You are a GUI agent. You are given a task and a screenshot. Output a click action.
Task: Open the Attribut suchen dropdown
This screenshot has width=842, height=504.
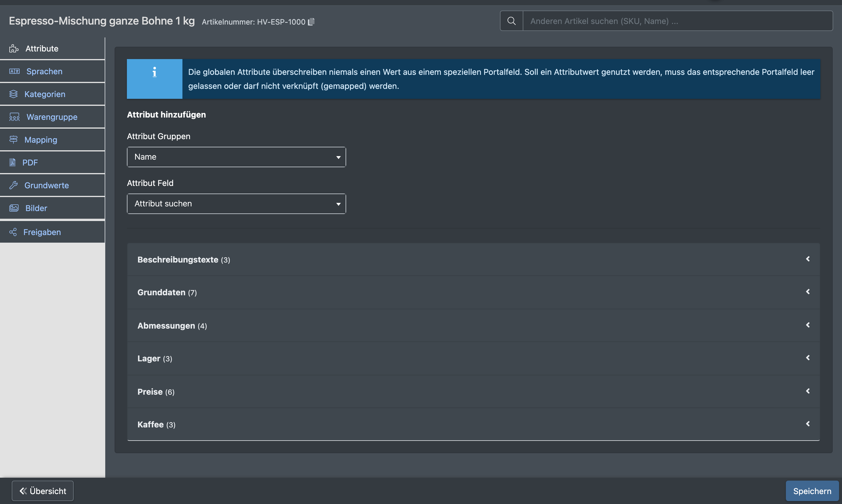click(237, 204)
